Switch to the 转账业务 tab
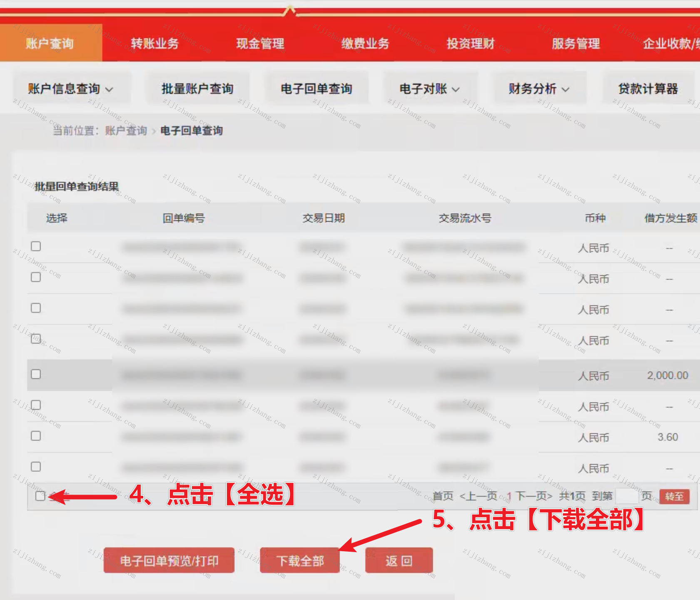 tap(154, 43)
